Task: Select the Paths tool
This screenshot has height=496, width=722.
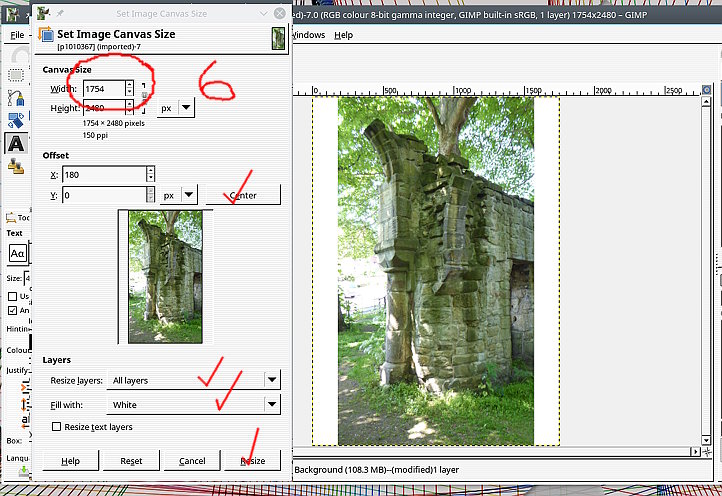Action: pos(16,98)
